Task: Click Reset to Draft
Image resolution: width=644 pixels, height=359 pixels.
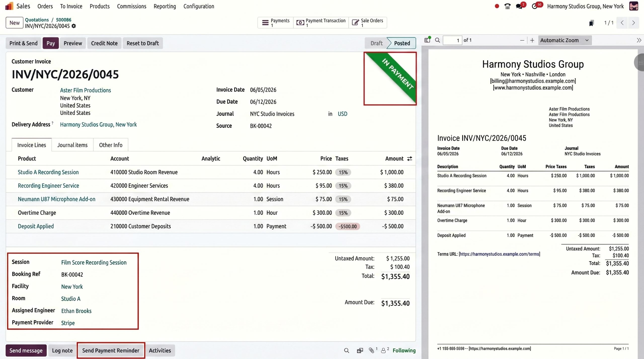Action: pyautogui.click(x=143, y=43)
